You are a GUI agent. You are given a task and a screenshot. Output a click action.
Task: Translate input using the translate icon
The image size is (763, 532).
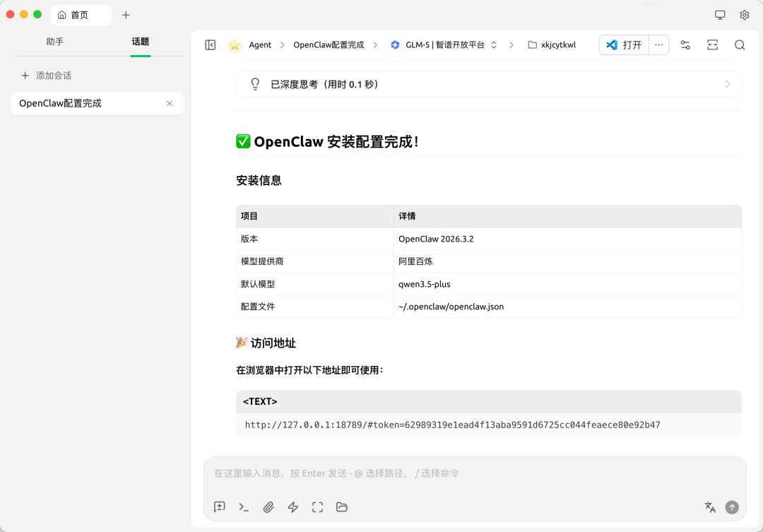click(709, 507)
